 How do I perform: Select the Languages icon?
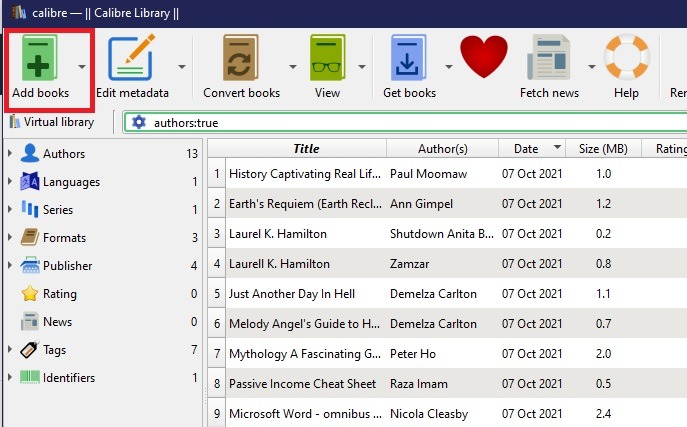[x=30, y=181]
